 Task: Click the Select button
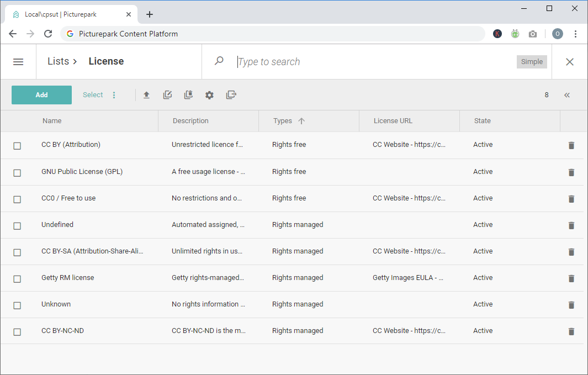coord(93,95)
